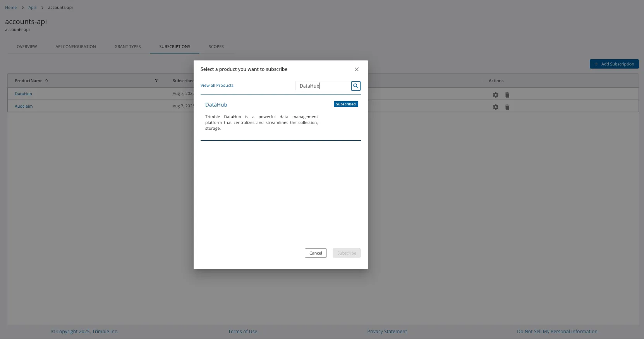This screenshot has height=339, width=644.
Task: Click the Add Subscription button
Action: [x=614, y=64]
